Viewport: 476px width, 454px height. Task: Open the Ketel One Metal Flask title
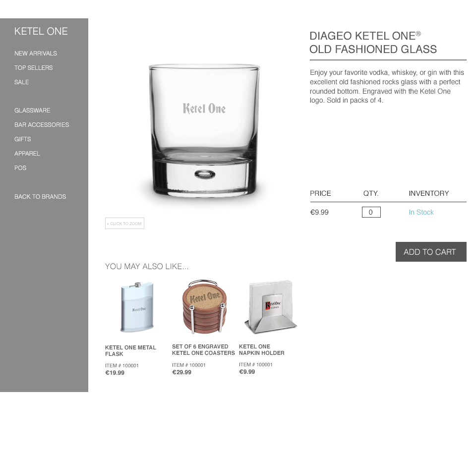point(130,351)
